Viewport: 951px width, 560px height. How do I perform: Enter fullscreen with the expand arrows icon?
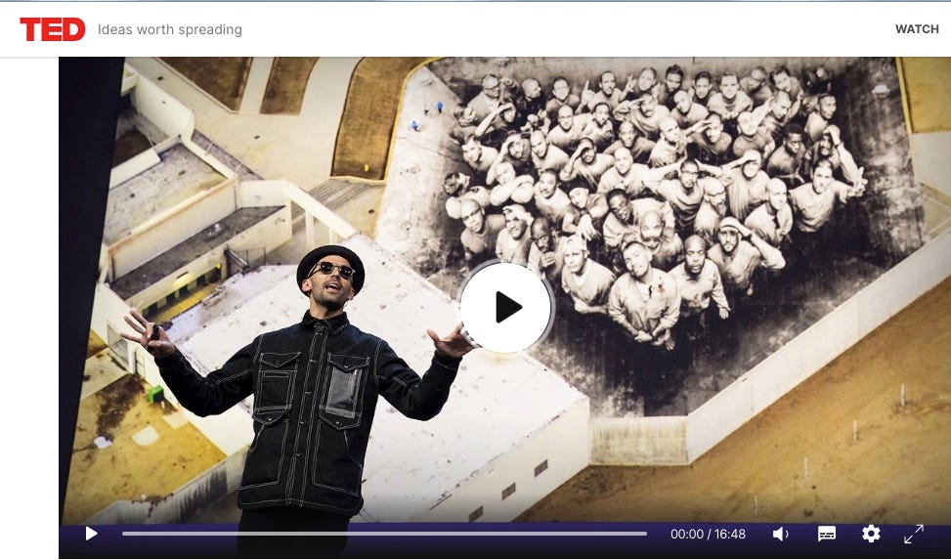tap(914, 534)
